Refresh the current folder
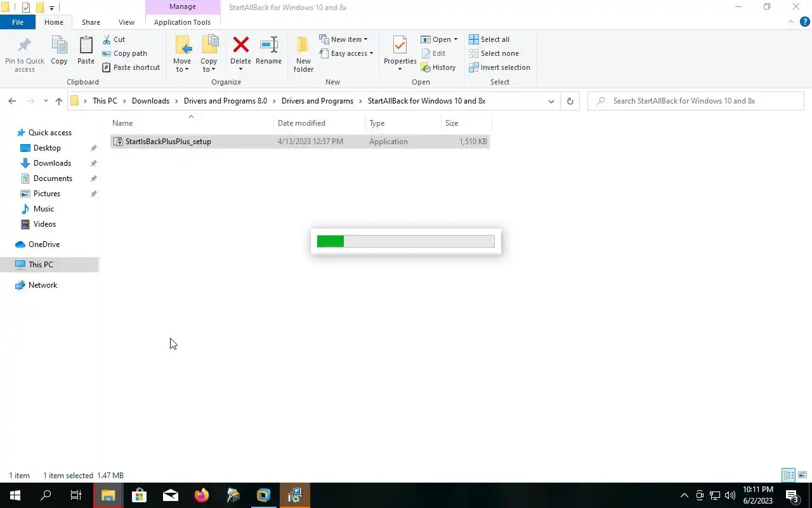812x508 pixels. [570, 101]
